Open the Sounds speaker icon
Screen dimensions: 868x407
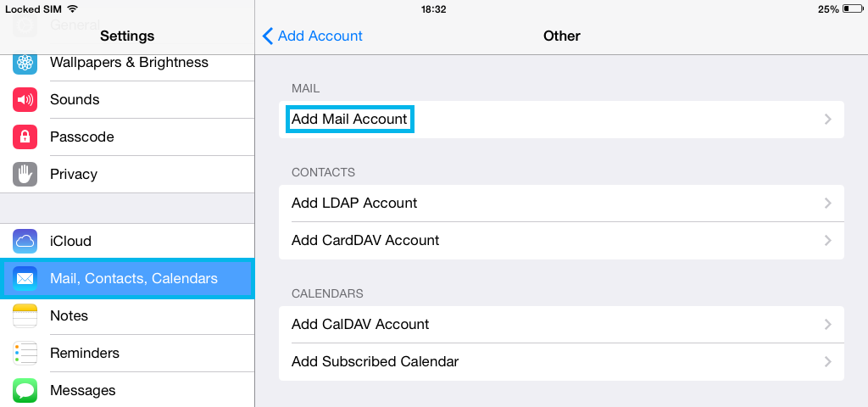(x=25, y=100)
